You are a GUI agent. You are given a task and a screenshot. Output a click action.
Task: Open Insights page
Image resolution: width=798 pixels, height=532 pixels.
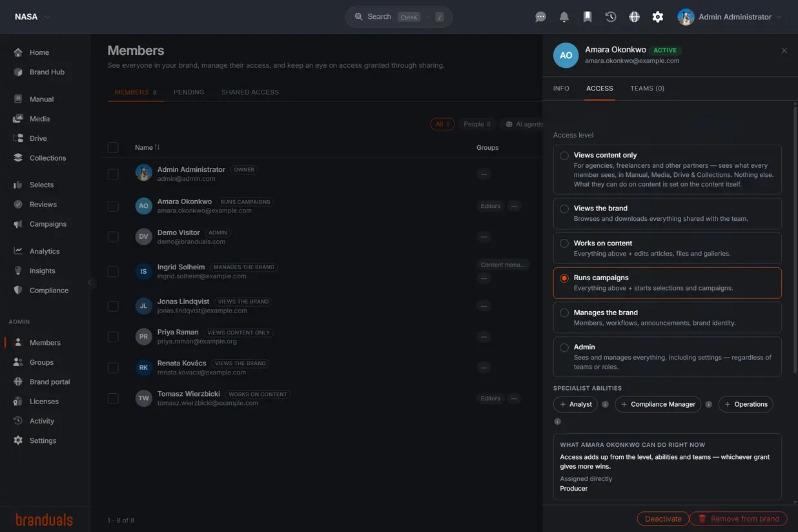(42, 271)
